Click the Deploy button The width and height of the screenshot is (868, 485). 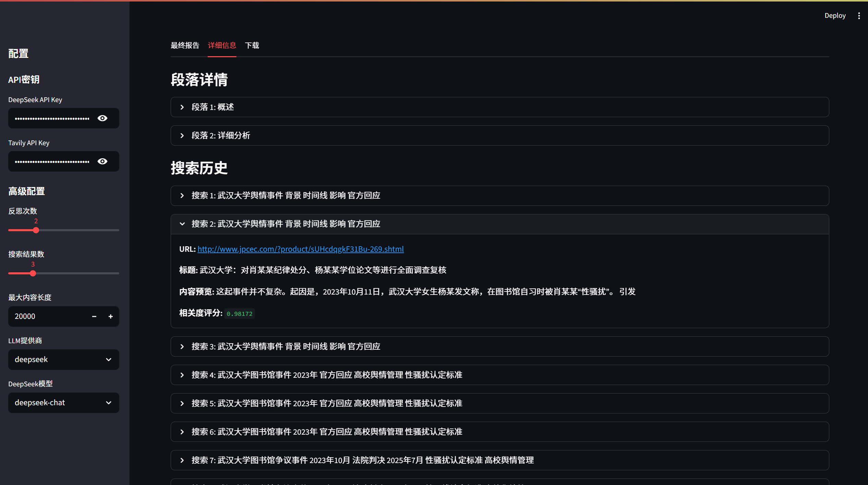pyautogui.click(x=835, y=16)
